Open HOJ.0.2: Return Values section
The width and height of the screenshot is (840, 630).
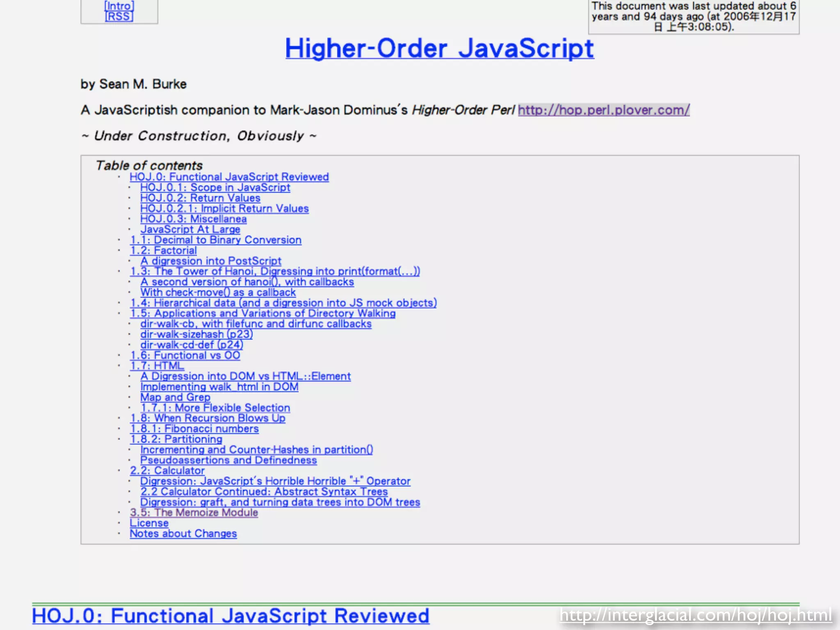click(x=200, y=198)
